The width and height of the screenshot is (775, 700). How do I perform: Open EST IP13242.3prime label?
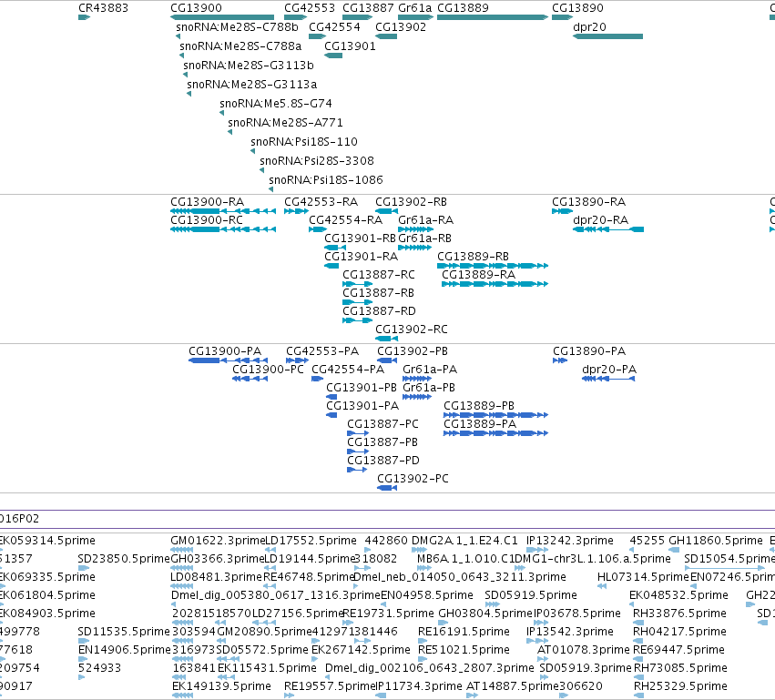tap(570, 541)
